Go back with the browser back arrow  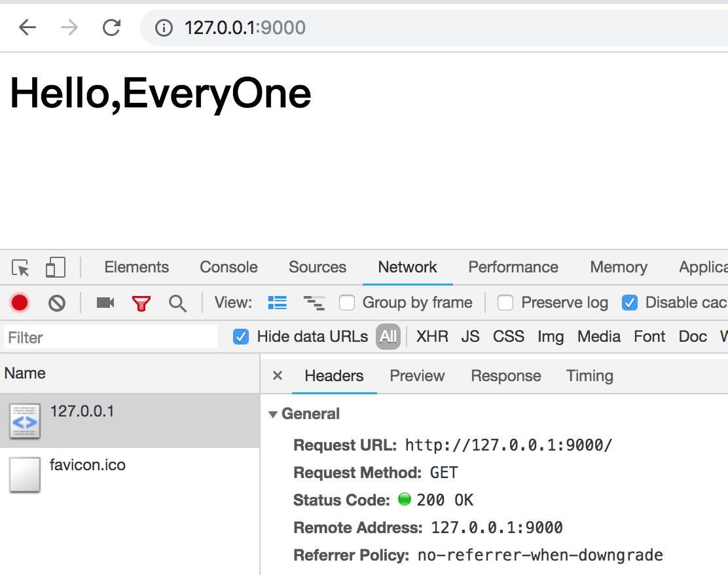pos(27,28)
